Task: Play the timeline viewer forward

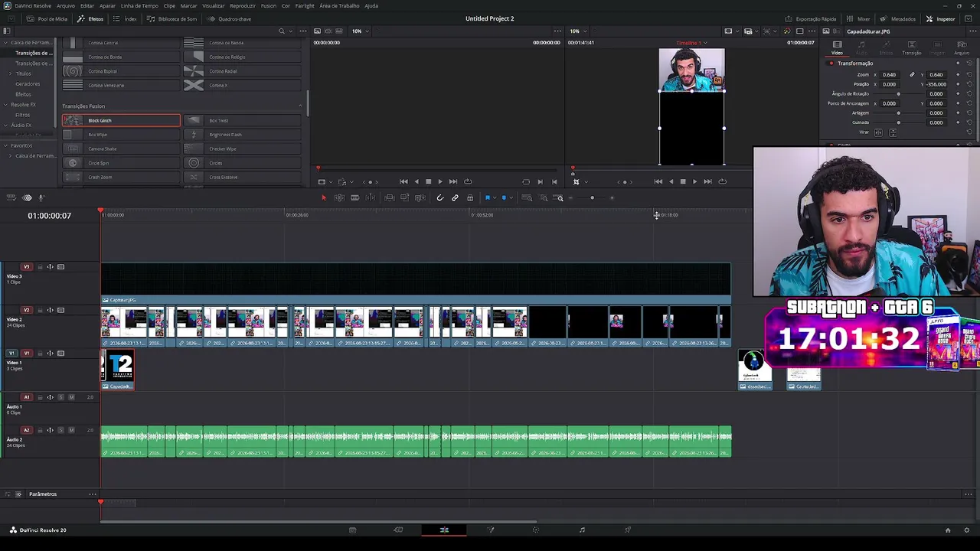Action: [x=694, y=181]
